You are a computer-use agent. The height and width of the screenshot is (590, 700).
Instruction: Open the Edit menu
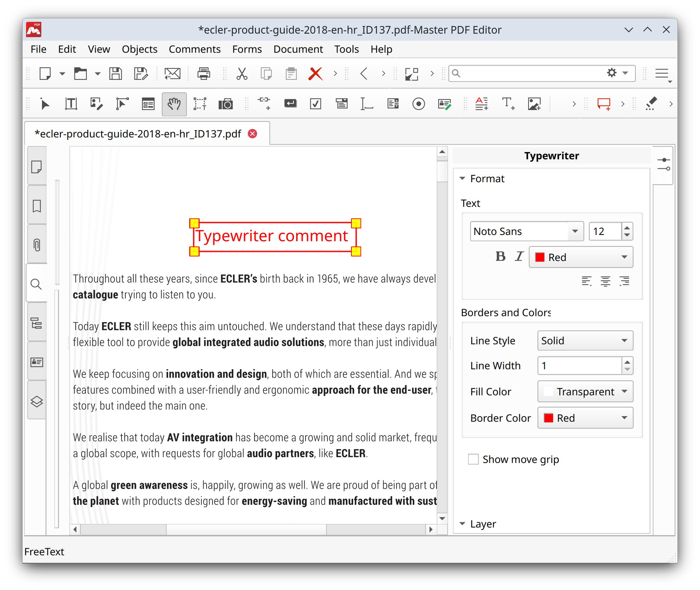pos(67,49)
